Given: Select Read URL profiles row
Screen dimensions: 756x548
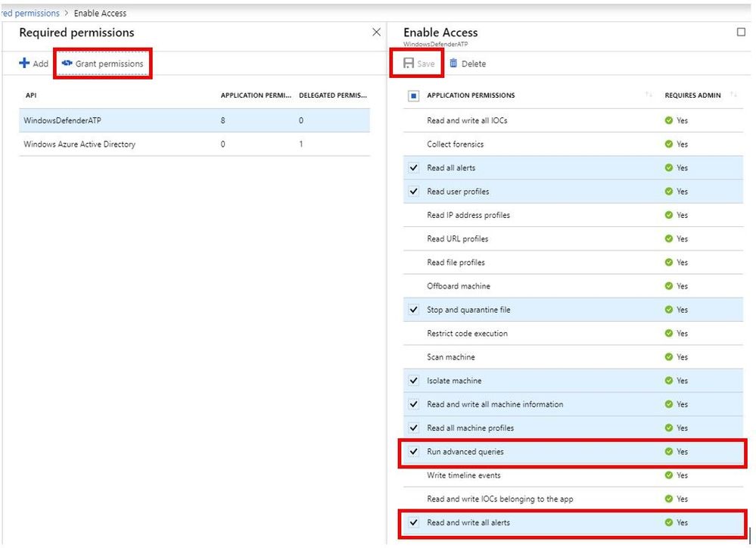Looking at the screenshot, I should tap(573, 238).
